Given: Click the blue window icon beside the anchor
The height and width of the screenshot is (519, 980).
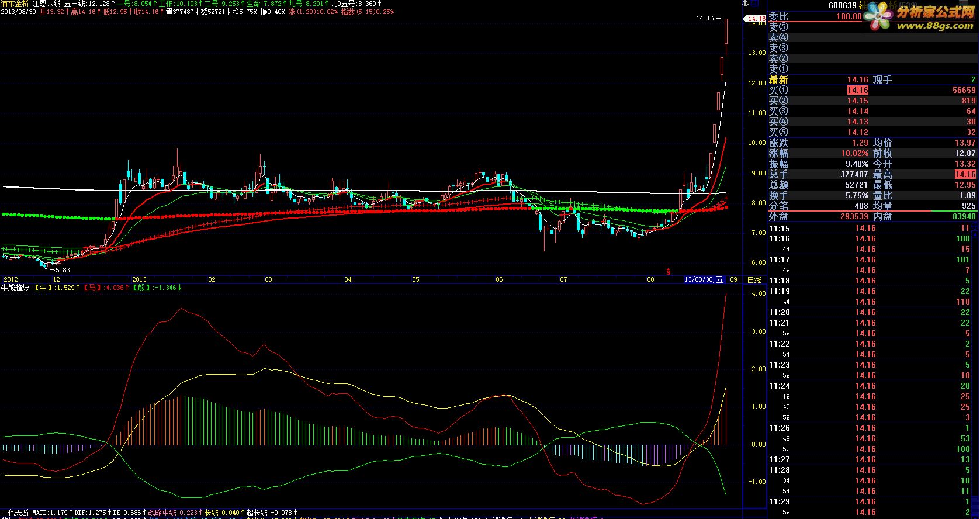Looking at the screenshot, I should coord(755,4).
